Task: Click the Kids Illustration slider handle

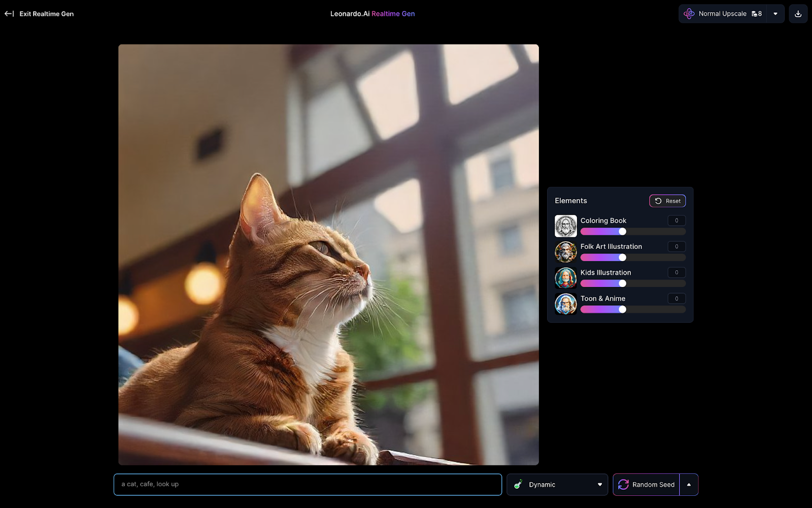Action: (622, 283)
